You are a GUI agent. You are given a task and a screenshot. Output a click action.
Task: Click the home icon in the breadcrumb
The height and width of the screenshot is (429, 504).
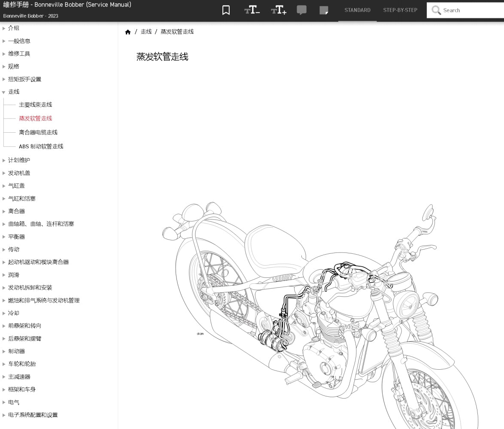pyautogui.click(x=128, y=31)
